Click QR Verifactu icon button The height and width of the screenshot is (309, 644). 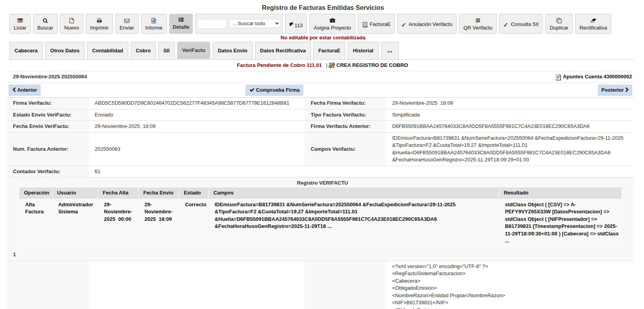(x=478, y=24)
